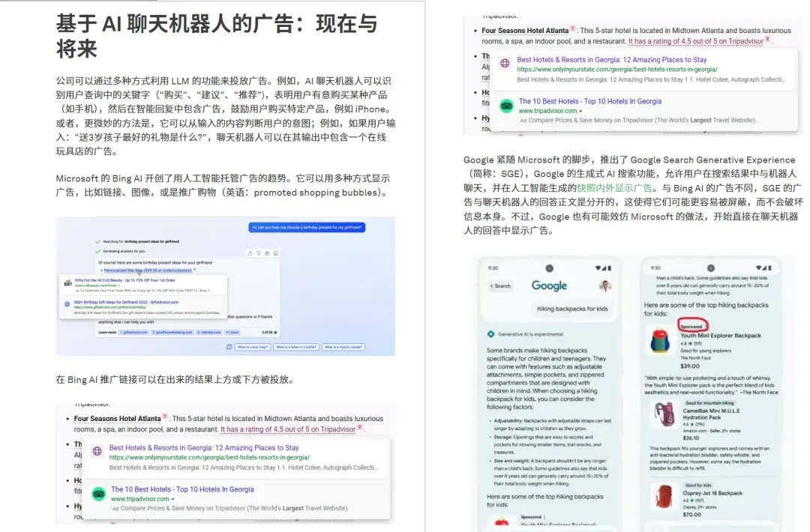Image resolution: width=810 pixels, height=532 pixels.
Task: Click Four Seasons Hotel Atlanta in right column
Action: (x=525, y=31)
